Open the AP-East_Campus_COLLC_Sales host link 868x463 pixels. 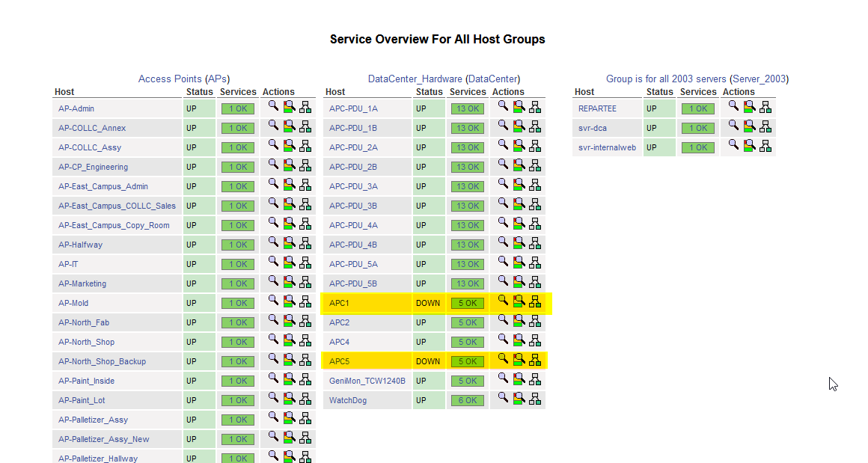[x=117, y=206]
